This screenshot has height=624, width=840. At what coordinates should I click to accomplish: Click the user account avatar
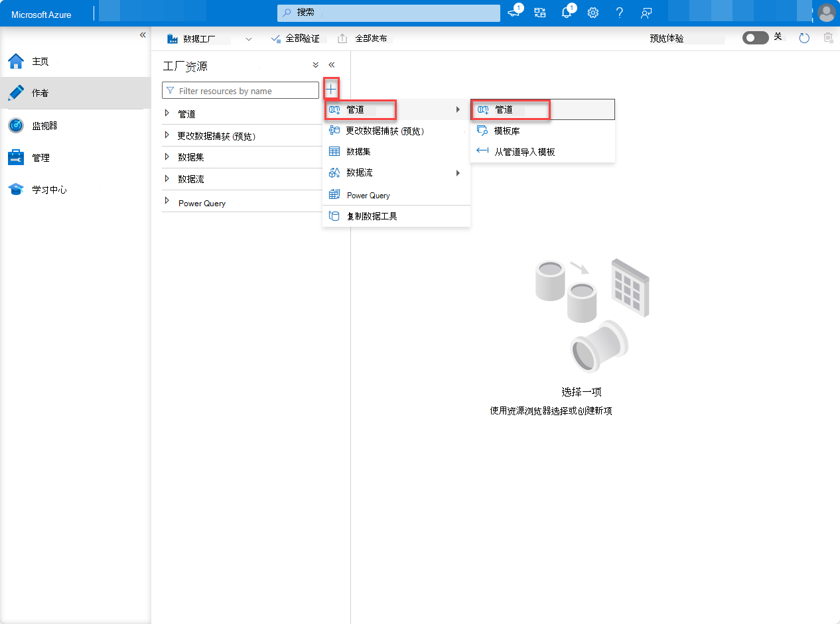tap(827, 13)
